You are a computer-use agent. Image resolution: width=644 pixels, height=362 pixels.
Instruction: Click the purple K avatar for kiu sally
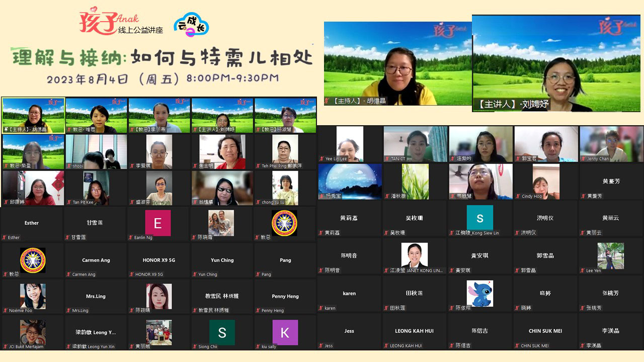[285, 332]
